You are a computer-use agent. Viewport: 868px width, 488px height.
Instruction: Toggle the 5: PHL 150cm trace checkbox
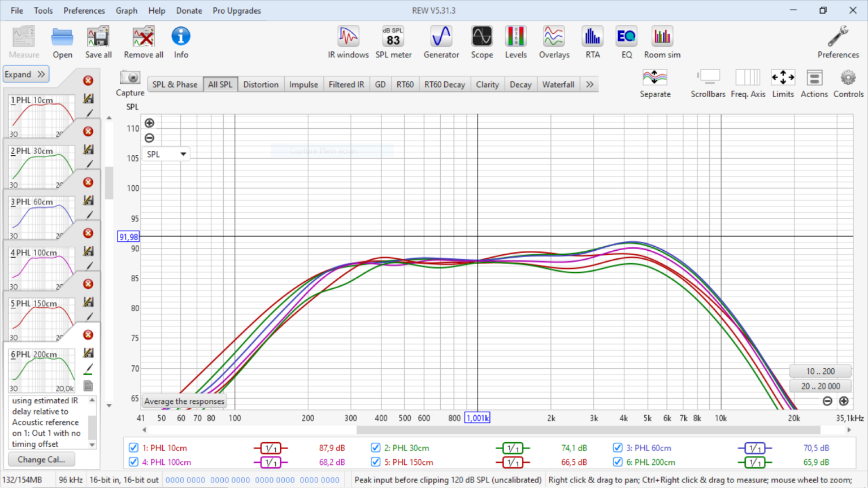(x=375, y=462)
